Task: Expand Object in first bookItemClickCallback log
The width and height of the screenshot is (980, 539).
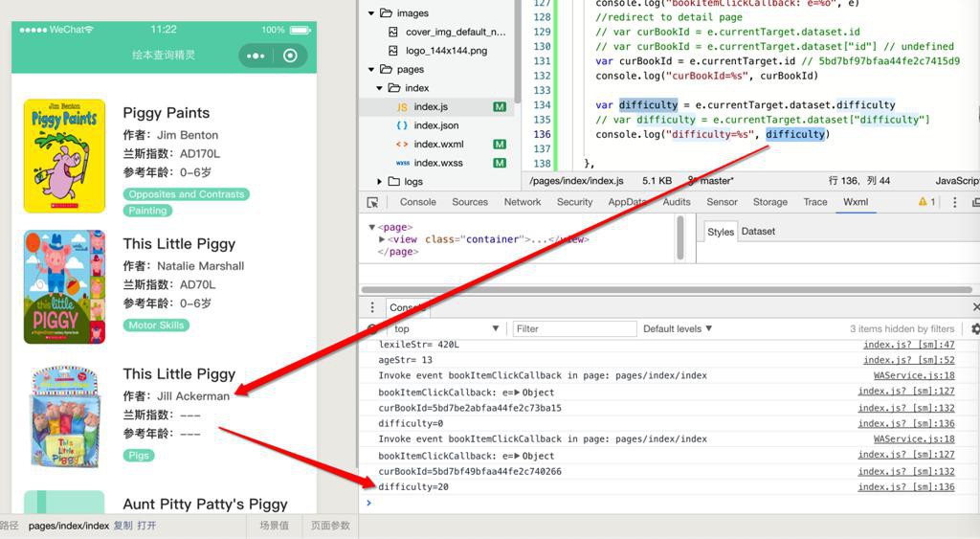Action: 517,393
